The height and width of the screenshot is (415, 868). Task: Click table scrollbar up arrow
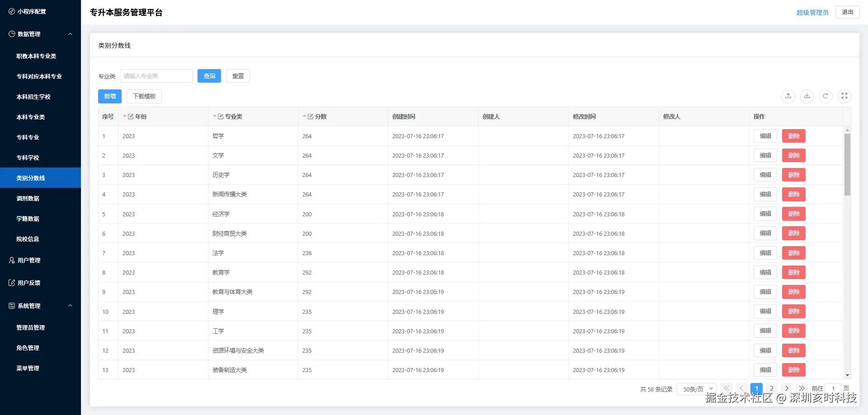coord(847,130)
